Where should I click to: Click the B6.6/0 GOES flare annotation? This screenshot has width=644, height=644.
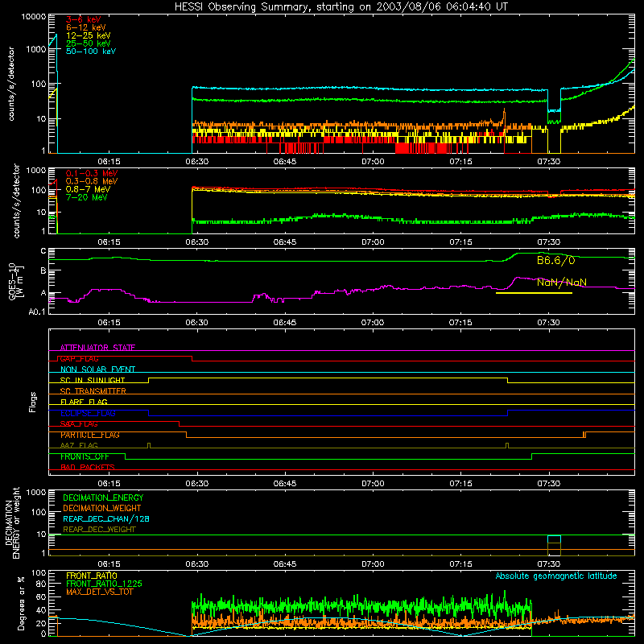[555, 260]
